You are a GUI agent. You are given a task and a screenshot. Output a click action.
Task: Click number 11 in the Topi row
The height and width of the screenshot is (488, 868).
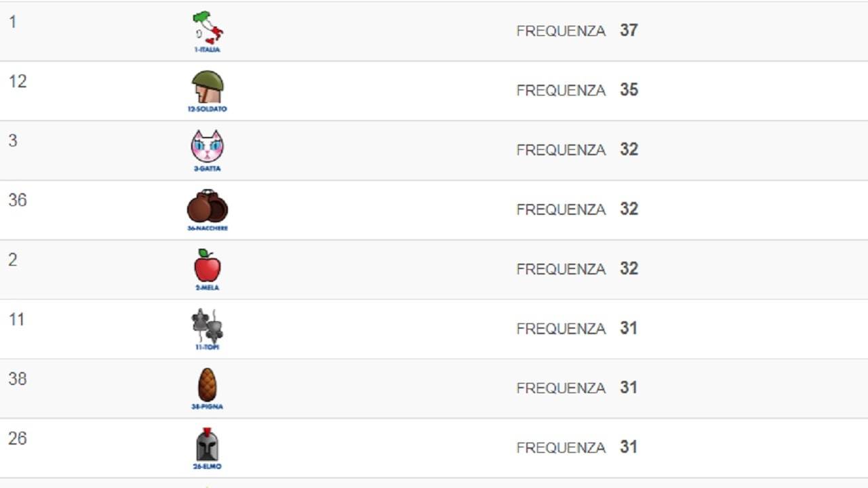(17, 320)
